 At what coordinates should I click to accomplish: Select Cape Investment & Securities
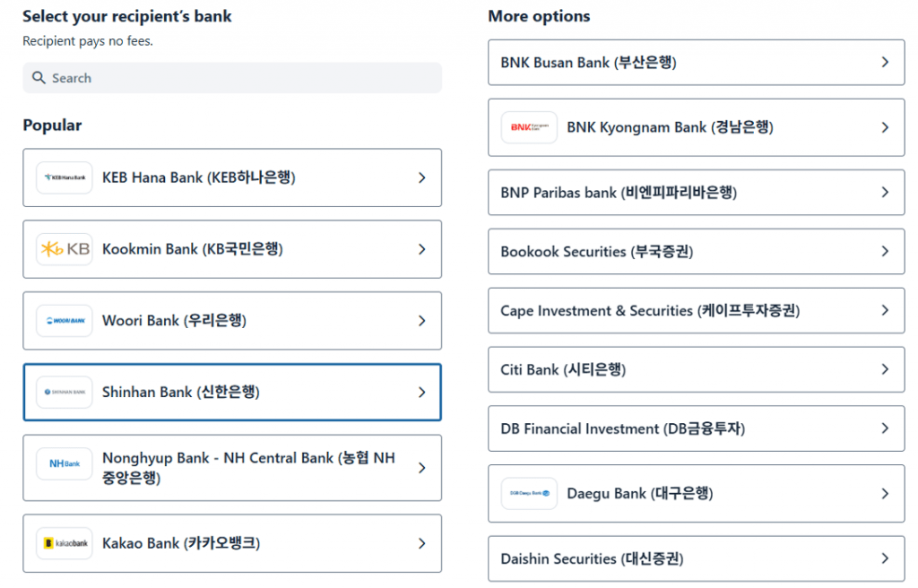pos(650,311)
